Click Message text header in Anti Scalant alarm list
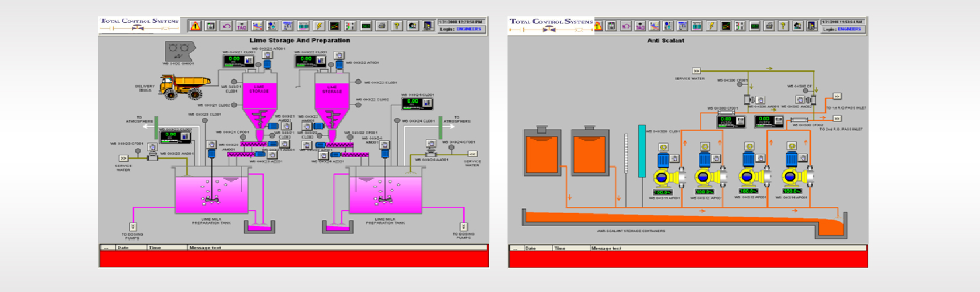980x292 pixels. tap(606, 248)
